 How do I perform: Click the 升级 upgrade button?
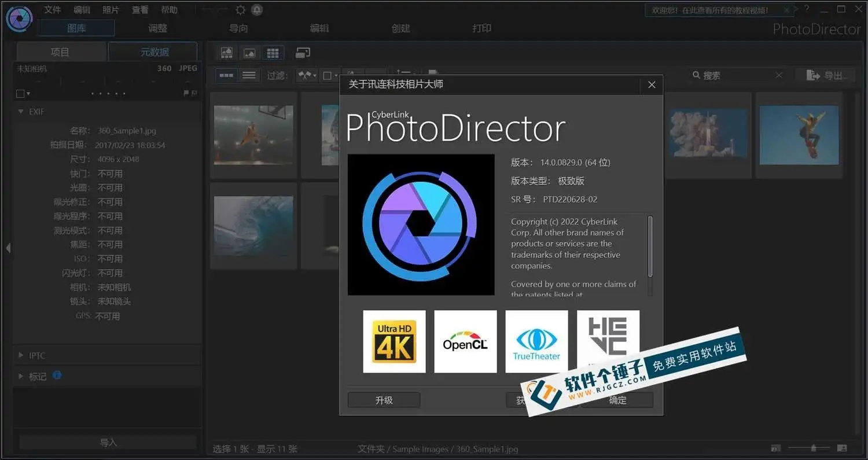click(x=384, y=399)
